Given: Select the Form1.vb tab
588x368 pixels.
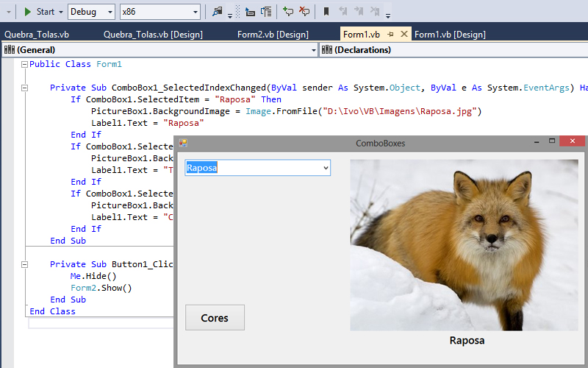Looking at the screenshot, I should pyautogui.click(x=362, y=35).
